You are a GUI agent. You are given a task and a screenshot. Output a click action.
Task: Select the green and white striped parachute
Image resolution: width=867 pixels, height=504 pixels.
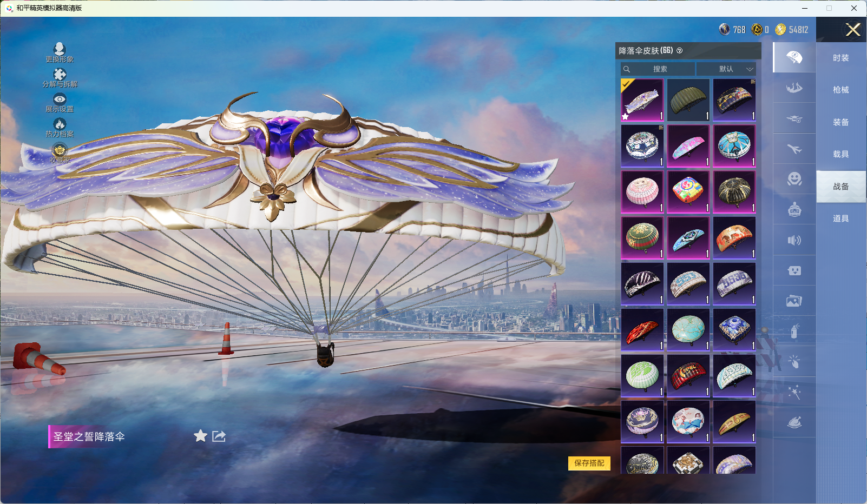(642, 376)
